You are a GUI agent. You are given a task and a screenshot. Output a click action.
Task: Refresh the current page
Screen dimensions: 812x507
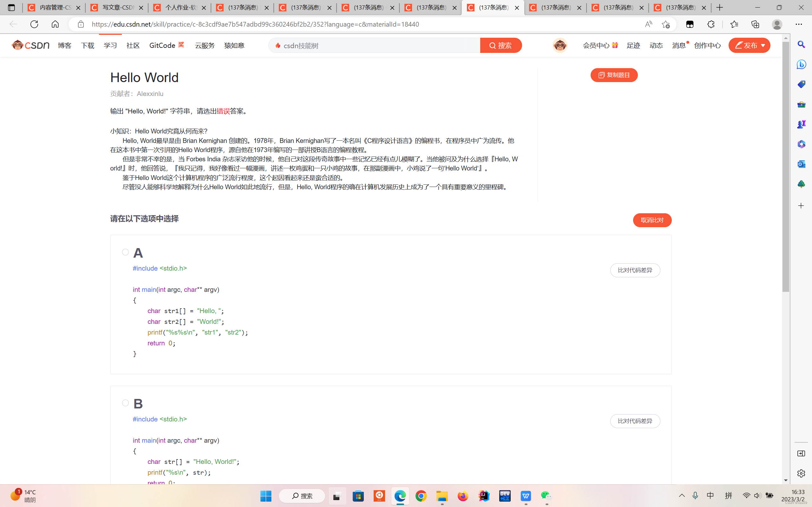click(x=34, y=24)
